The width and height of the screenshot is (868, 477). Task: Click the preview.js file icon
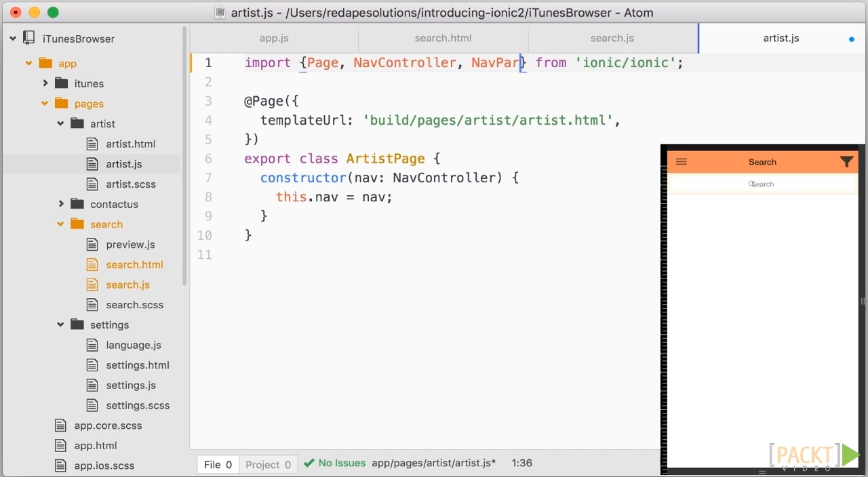tap(93, 244)
